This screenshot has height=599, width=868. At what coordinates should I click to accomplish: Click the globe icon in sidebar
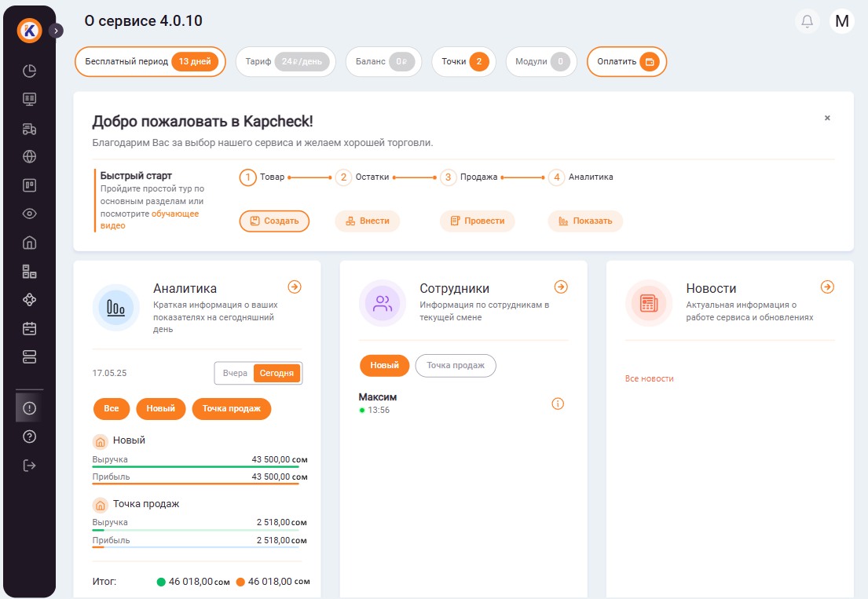(x=30, y=156)
